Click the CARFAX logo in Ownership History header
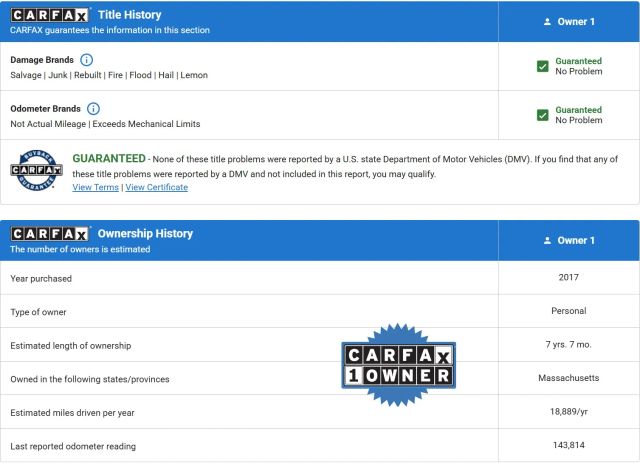Image resolution: width=640 pixels, height=463 pixels. (50, 234)
